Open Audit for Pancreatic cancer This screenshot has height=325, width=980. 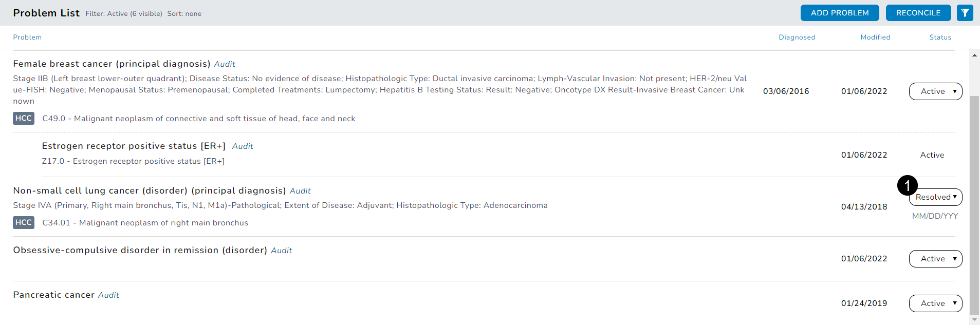[x=108, y=295]
